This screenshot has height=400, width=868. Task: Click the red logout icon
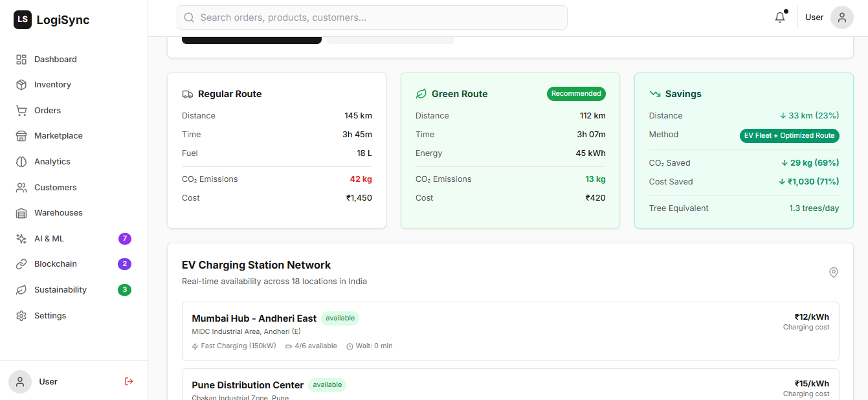point(129,381)
